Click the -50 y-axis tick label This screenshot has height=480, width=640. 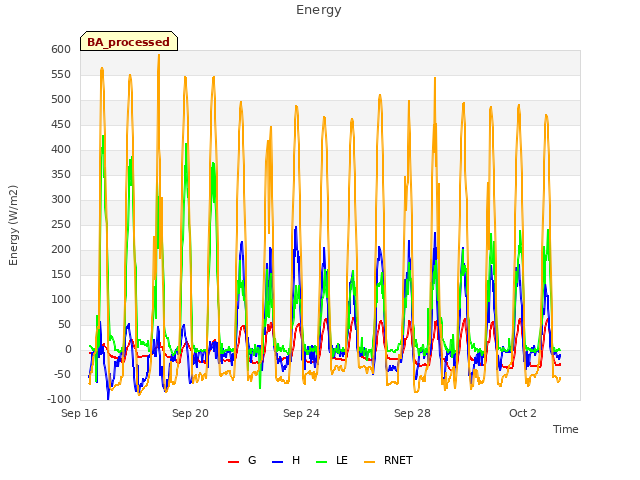(x=63, y=375)
